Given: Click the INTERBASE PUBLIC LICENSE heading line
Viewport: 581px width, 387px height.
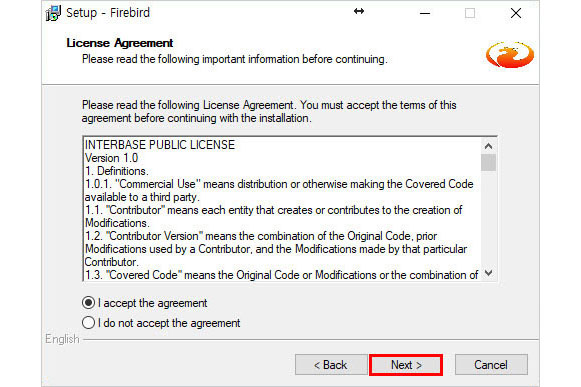Looking at the screenshot, I should [160, 145].
